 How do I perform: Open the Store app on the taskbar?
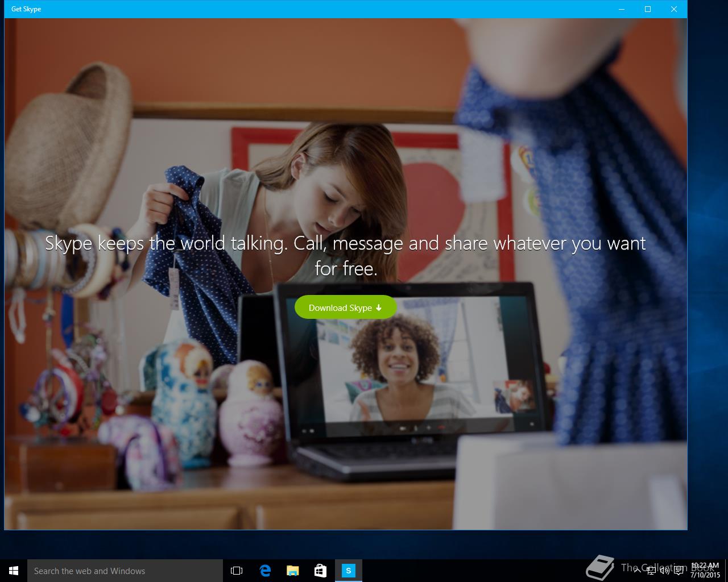coord(321,571)
